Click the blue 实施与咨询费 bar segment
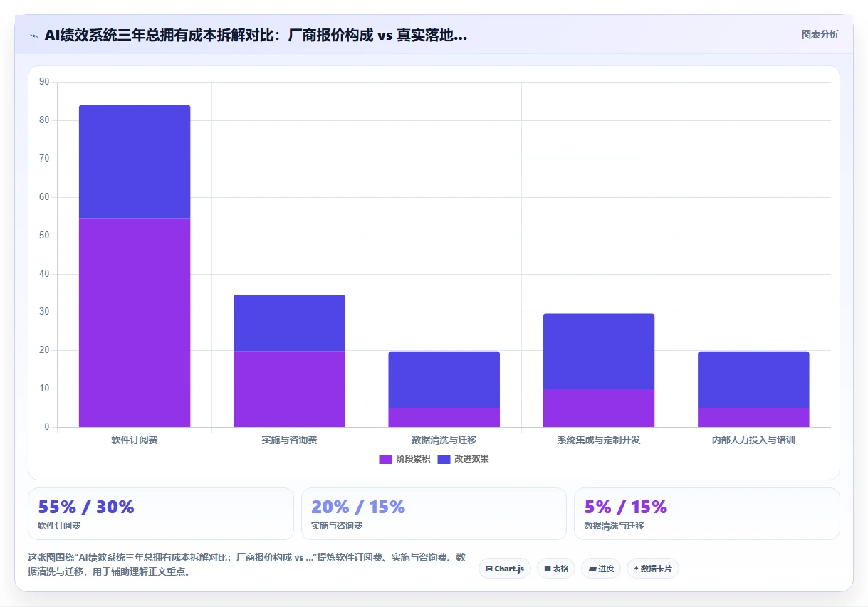Screen dimensions: 868x607 coord(289,322)
